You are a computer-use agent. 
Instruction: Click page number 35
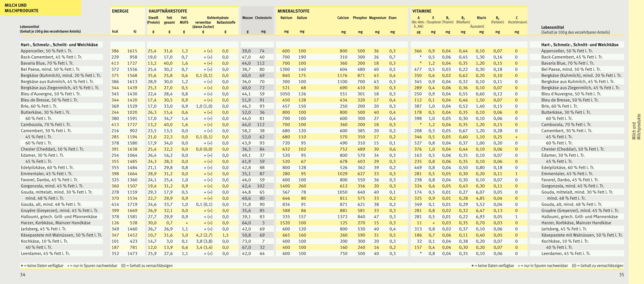[x=622, y=275]
